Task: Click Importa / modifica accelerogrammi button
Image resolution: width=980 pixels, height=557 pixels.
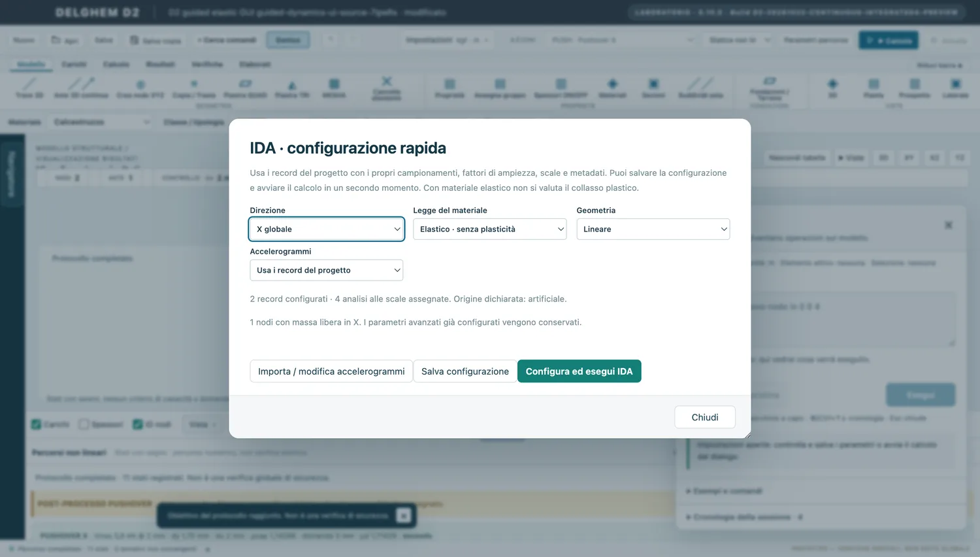Action: click(331, 371)
